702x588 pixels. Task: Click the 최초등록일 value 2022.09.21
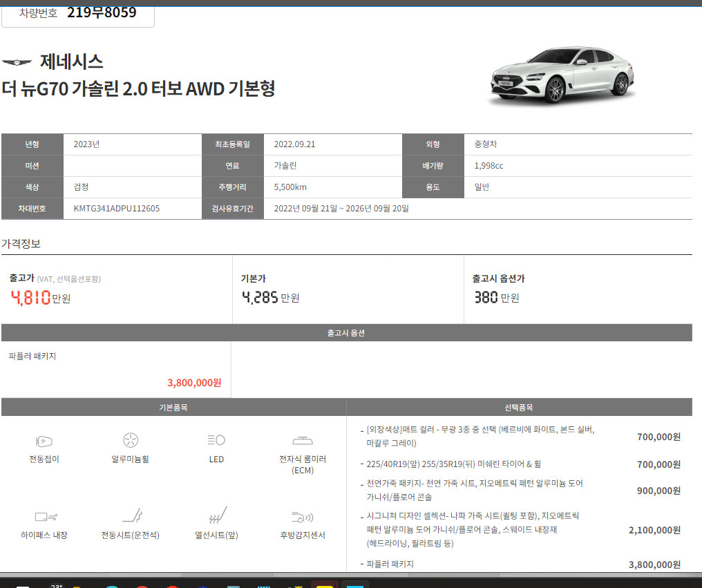pos(294,144)
